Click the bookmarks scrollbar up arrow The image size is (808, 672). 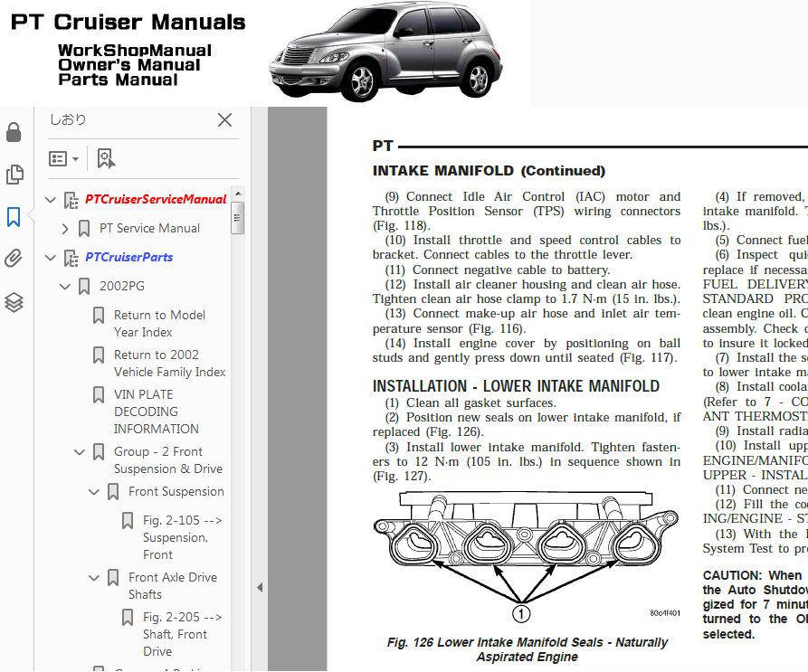[x=238, y=194]
